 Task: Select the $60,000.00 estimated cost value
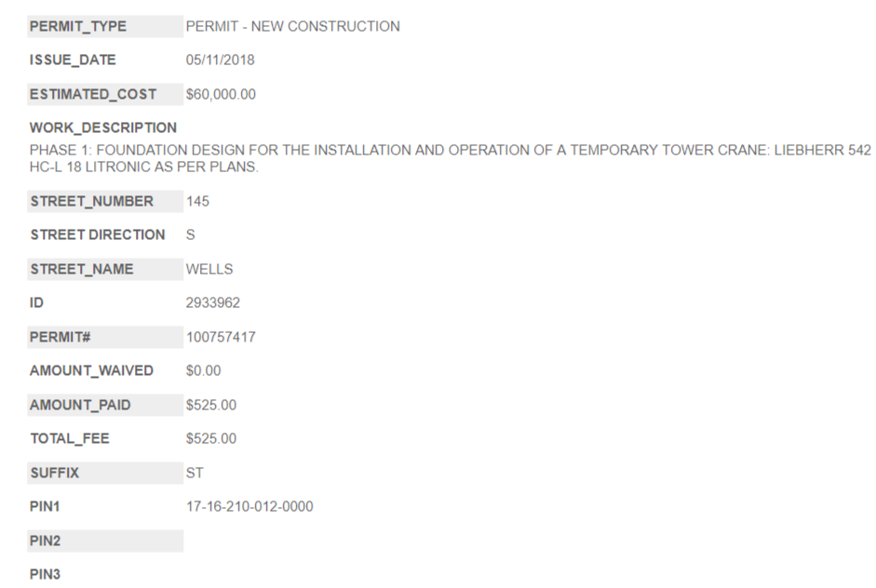(x=221, y=95)
